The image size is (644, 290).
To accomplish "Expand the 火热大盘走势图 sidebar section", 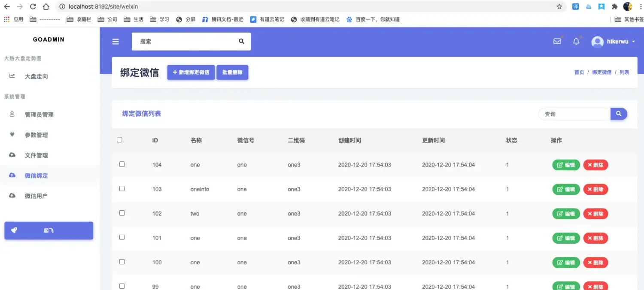I will pos(22,58).
